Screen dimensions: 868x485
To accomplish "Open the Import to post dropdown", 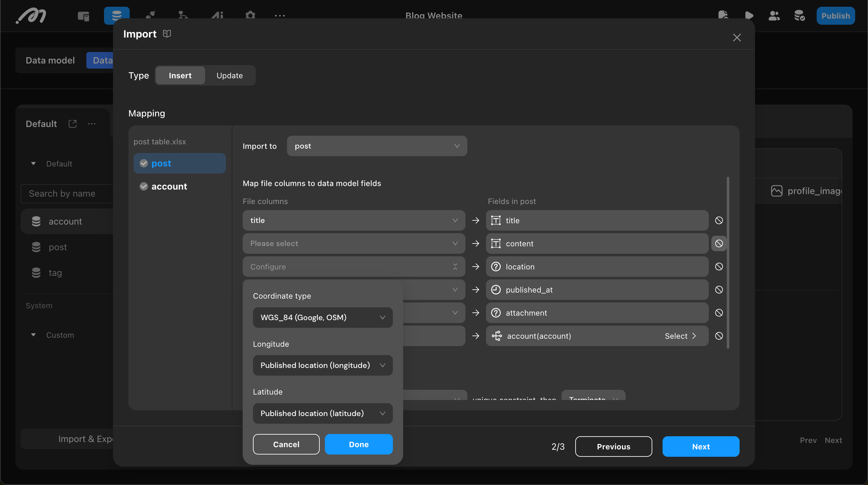I will (x=377, y=146).
